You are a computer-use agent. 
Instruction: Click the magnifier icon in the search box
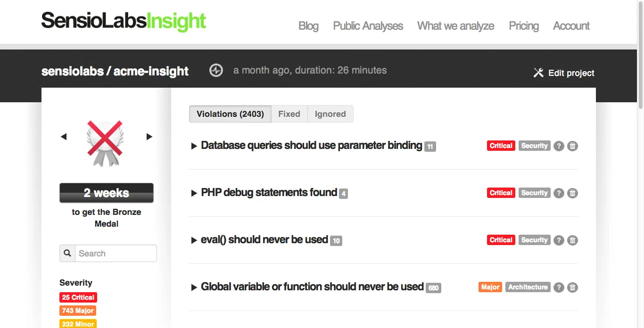pos(67,253)
